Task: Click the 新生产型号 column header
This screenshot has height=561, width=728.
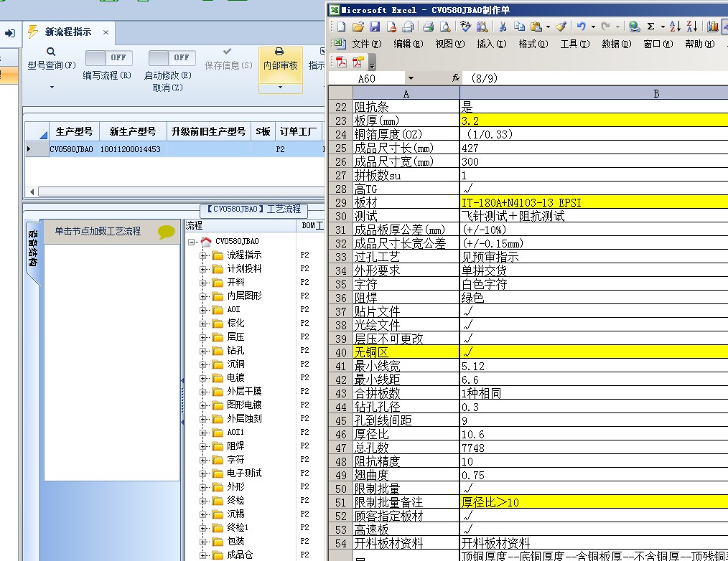Action: [133, 131]
